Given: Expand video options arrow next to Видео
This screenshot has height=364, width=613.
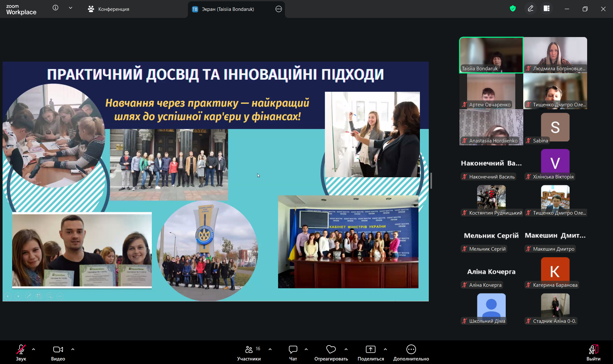Looking at the screenshot, I should pos(73,349).
